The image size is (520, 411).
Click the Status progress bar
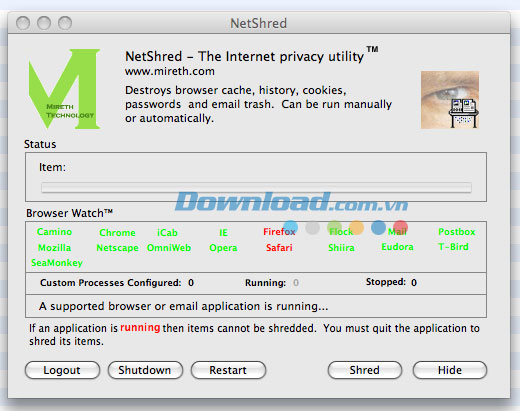pyautogui.click(x=256, y=187)
